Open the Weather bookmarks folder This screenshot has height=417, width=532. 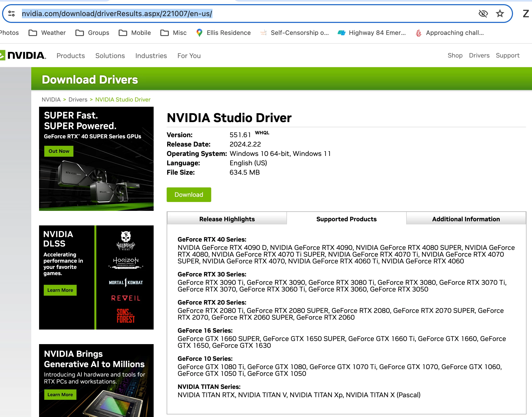[x=47, y=33]
